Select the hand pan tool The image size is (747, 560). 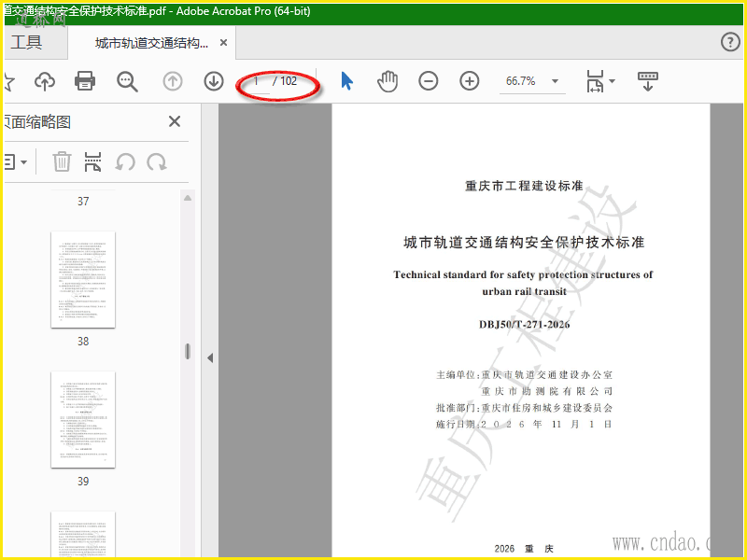pos(388,81)
